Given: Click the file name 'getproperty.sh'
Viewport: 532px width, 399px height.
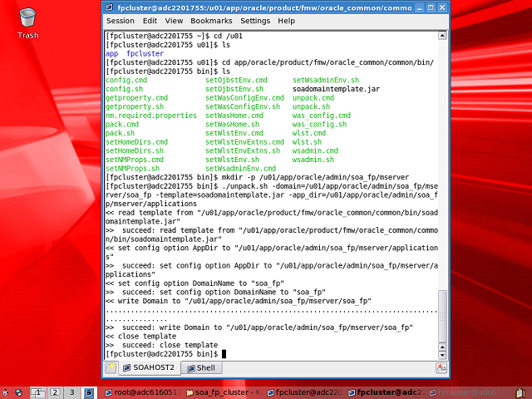Looking at the screenshot, I should point(135,106).
